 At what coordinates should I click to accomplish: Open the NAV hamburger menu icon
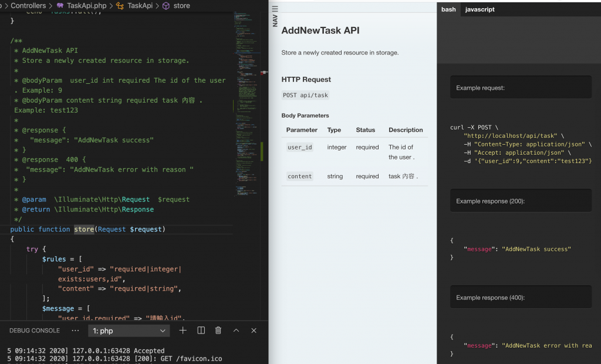(275, 9)
